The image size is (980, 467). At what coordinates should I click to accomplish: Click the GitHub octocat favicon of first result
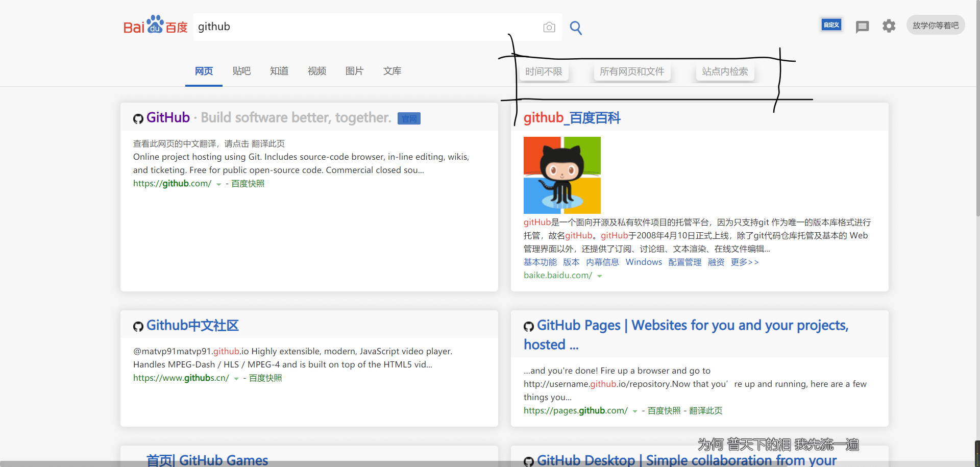coord(138,119)
